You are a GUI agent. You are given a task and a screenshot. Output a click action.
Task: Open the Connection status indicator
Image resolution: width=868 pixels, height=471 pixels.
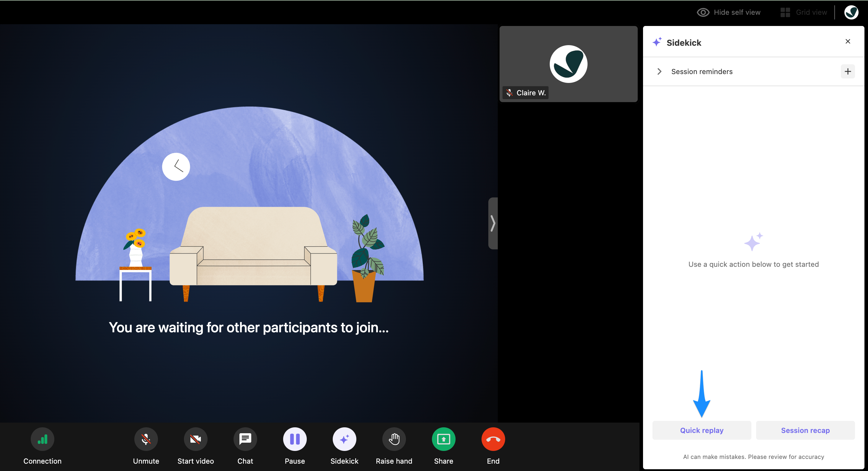[43, 439]
